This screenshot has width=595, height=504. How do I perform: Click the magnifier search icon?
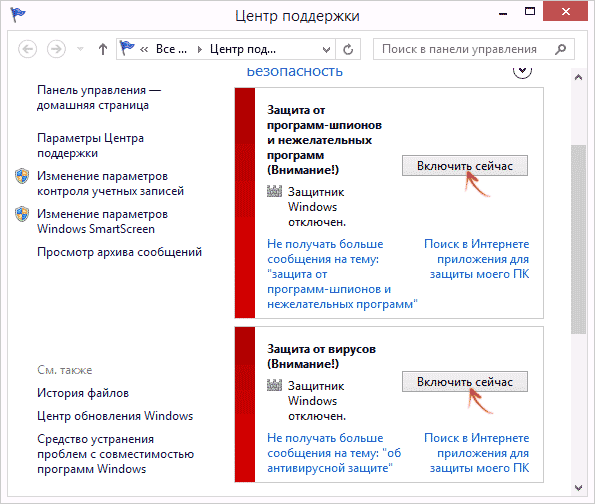[560, 49]
